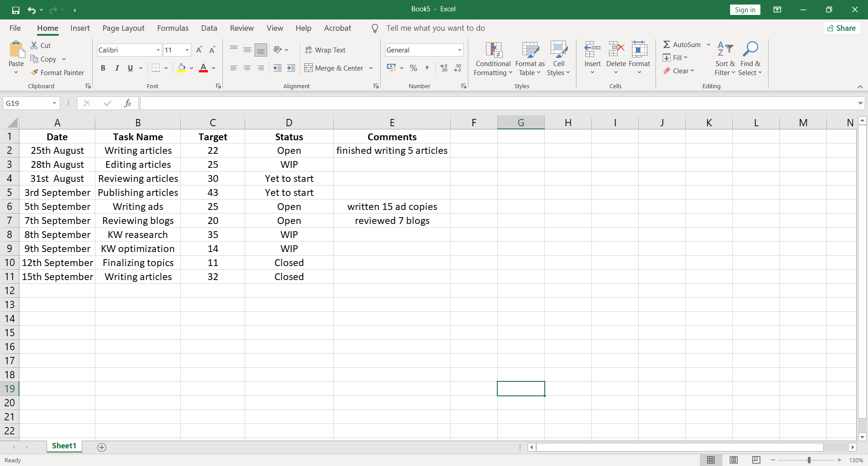Screen dimensions: 868x466
Task: Click the Percent Style icon
Action: tap(413, 68)
